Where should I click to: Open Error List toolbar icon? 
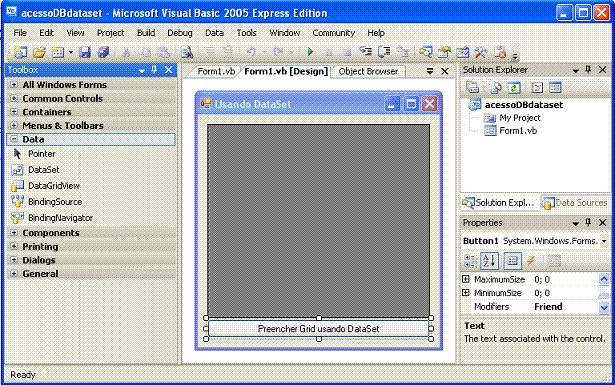(x=500, y=52)
